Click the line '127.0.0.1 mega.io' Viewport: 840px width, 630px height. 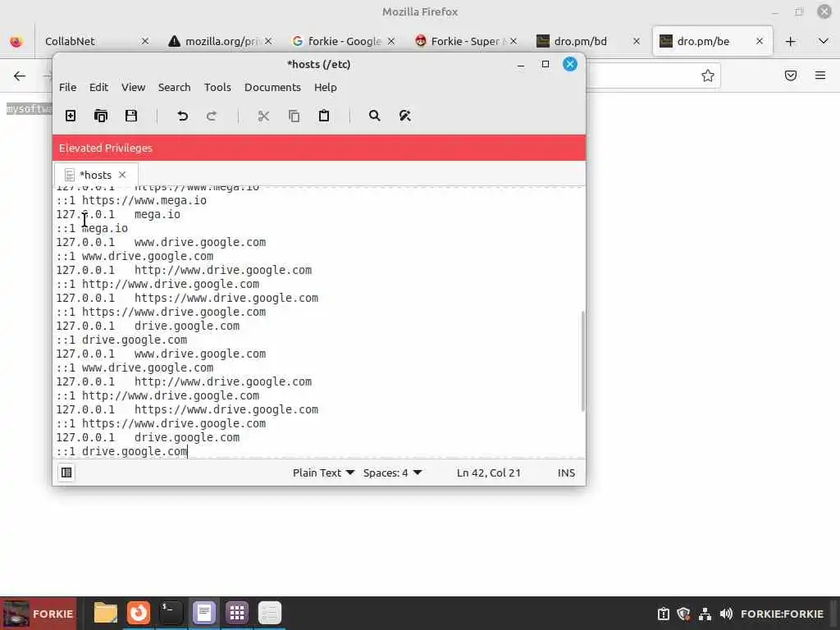pyautogui.click(x=118, y=214)
